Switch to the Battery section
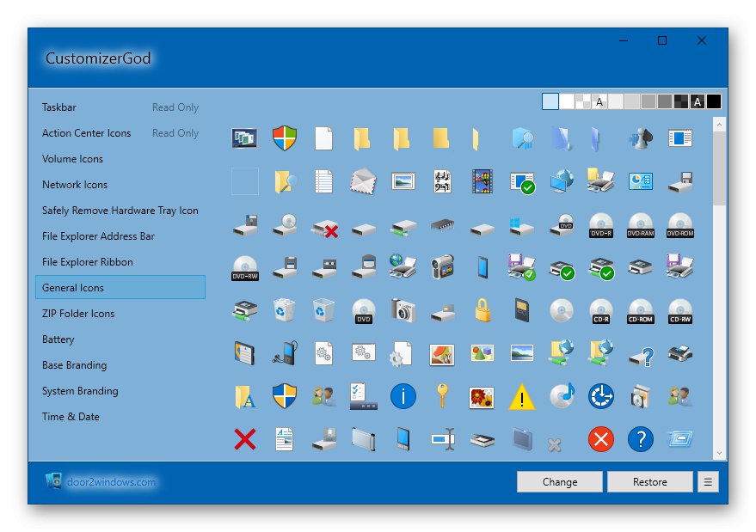 [58, 339]
